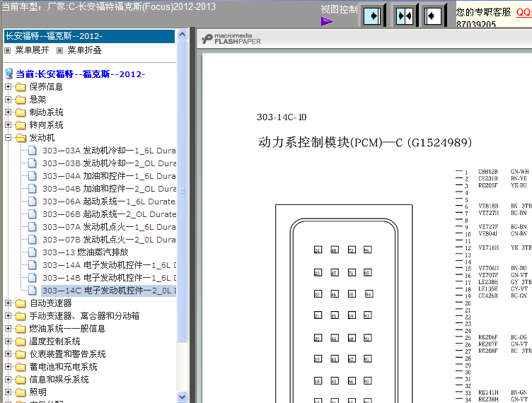Click the folder icon for 信息和娱乐系统
532x403 pixels.
pos(21,380)
